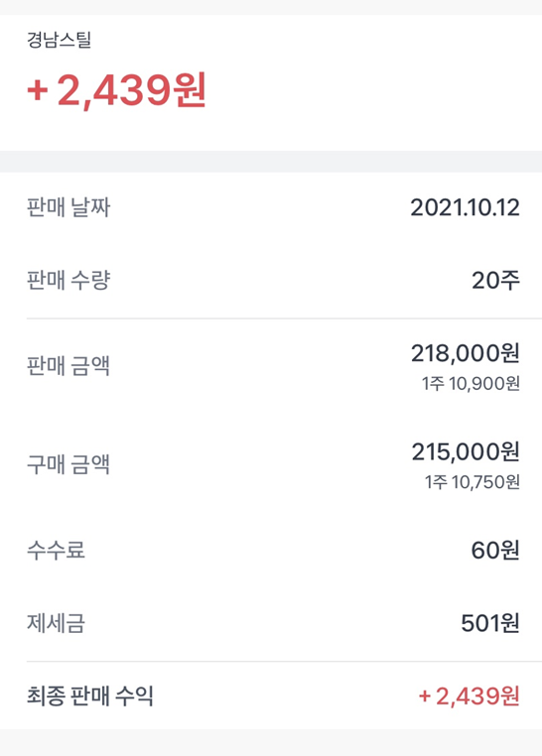This screenshot has height=756, width=542.
Task: Tap the 구매 금액 label
Action: pos(68,464)
